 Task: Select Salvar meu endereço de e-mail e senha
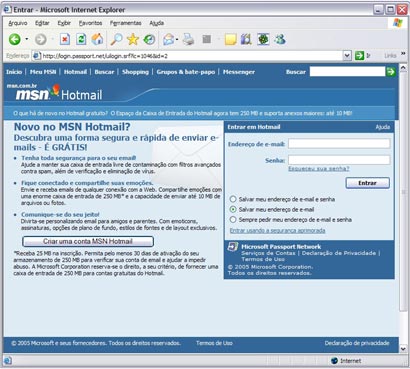pyautogui.click(x=233, y=199)
